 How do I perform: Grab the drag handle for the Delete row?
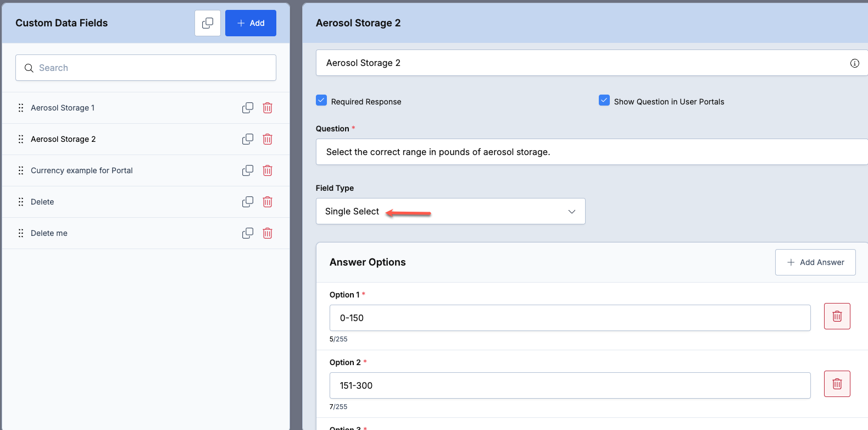click(21, 202)
